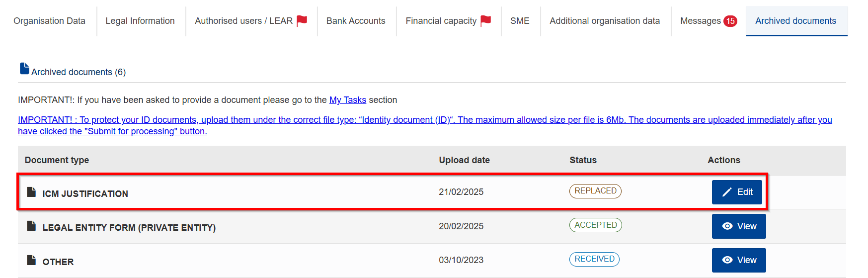The width and height of the screenshot is (868, 278).
Task: Click the red flag next to Financial capacity
Action: pos(486,20)
